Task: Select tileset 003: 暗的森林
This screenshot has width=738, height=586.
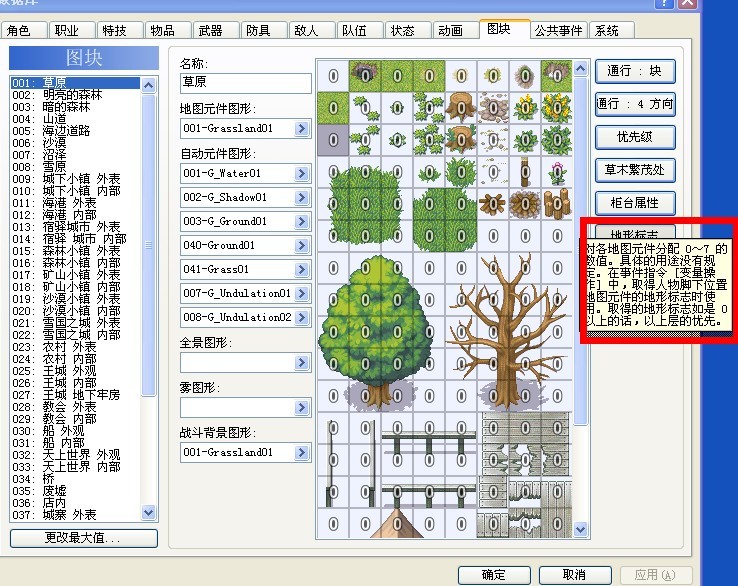Action: pyautogui.click(x=75, y=107)
